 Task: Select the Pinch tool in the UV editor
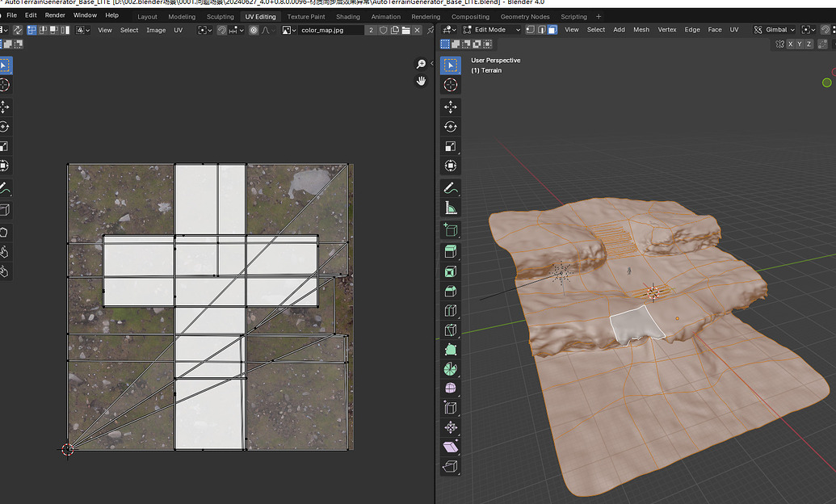[x=4, y=272]
